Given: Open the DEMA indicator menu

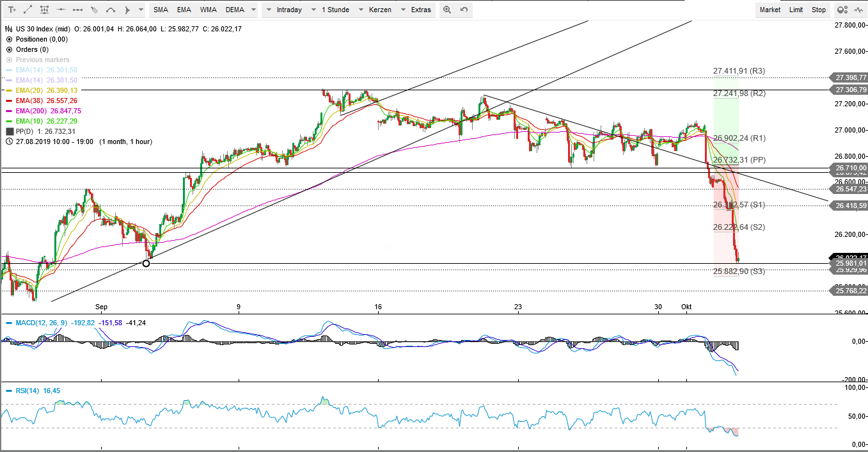Looking at the screenshot, I should pyautogui.click(x=236, y=10).
